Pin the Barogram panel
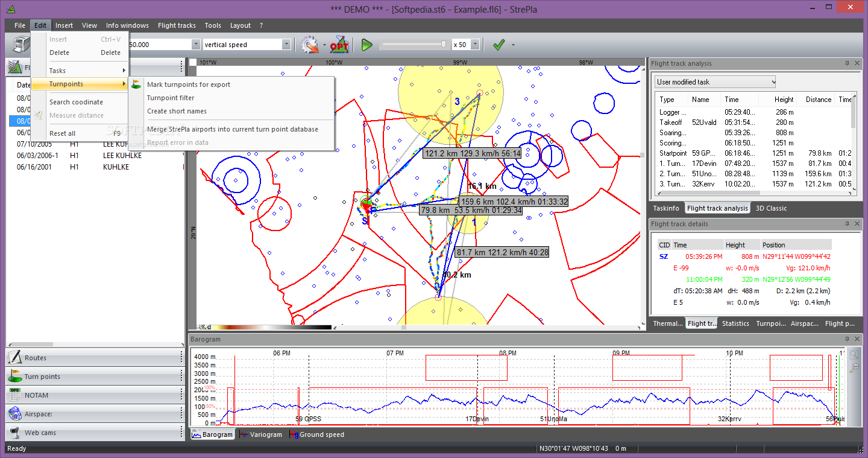Image resolution: width=868 pixels, height=458 pixels. 847,339
